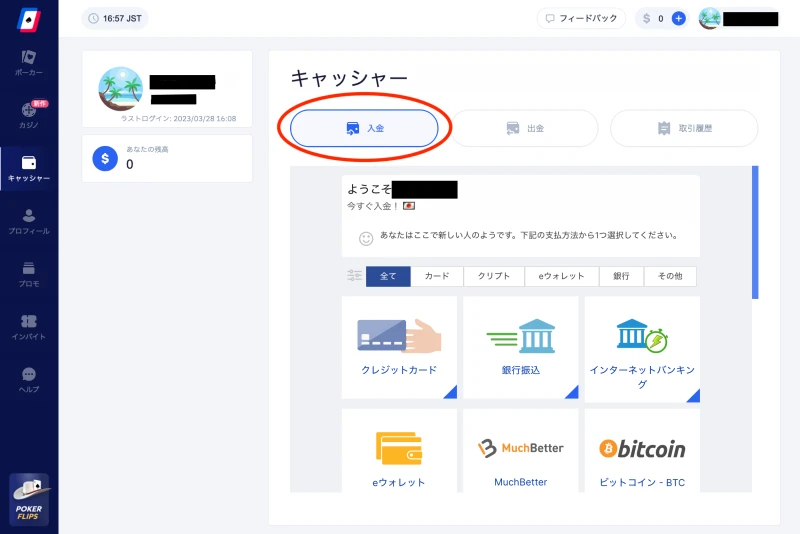
Task: Open the Promo sidebar item
Action: coord(29,274)
